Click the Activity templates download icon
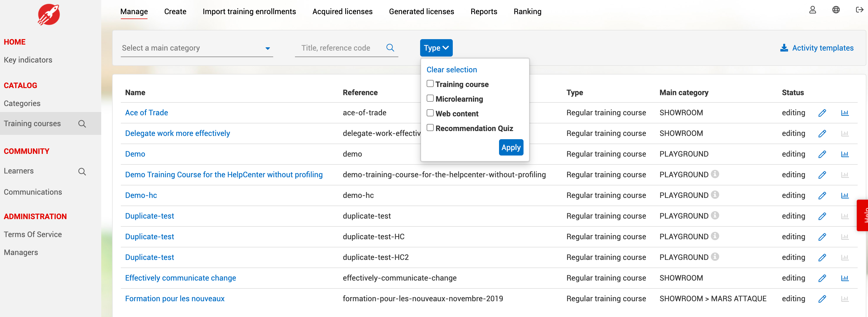This screenshot has height=317, width=868. (784, 48)
